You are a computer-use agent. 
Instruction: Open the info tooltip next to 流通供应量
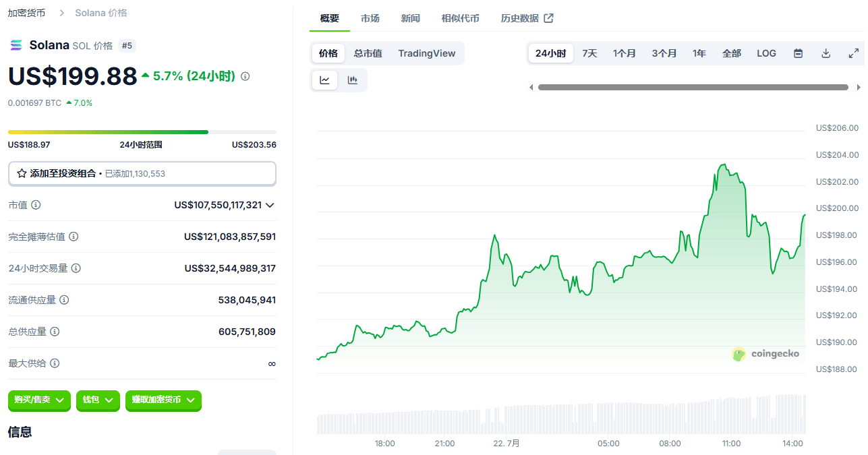64,300
